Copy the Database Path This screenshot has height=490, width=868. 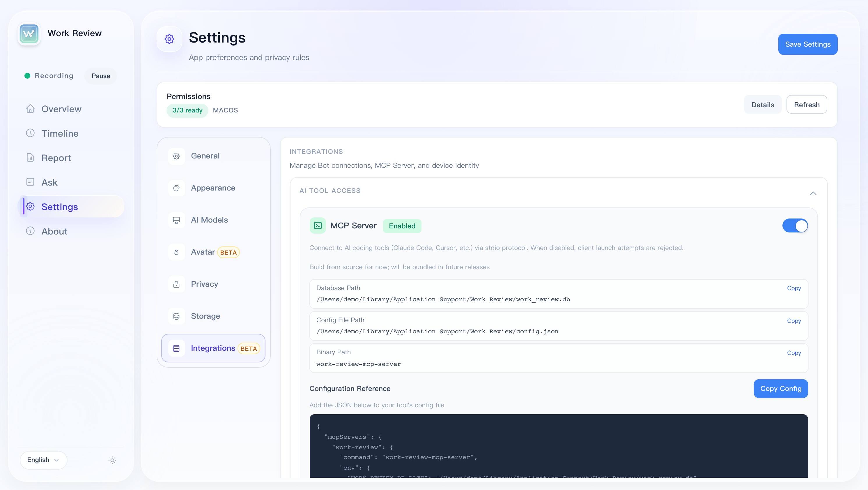[x=793, y=288]
